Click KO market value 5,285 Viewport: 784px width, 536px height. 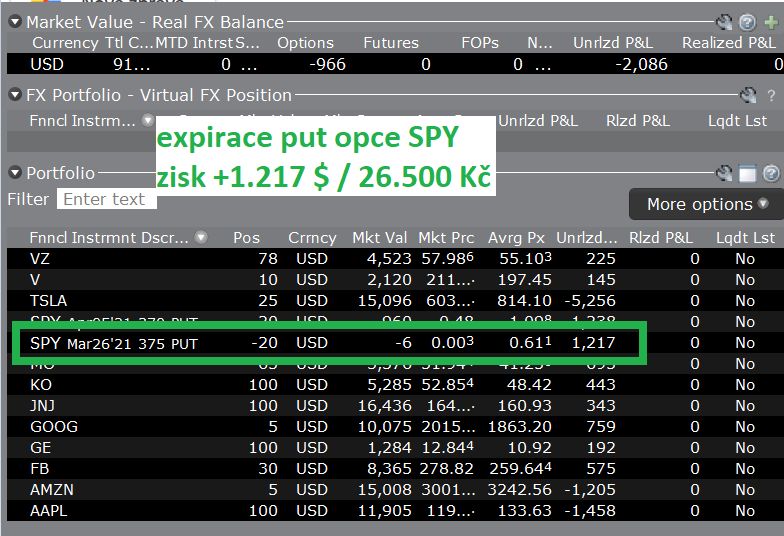[390, 384]
